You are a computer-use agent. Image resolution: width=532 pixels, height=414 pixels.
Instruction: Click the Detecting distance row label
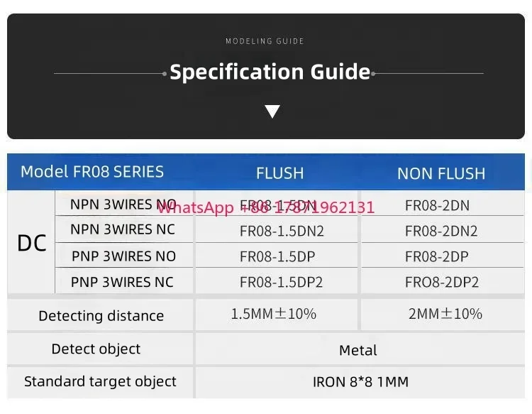pos(101,316)
